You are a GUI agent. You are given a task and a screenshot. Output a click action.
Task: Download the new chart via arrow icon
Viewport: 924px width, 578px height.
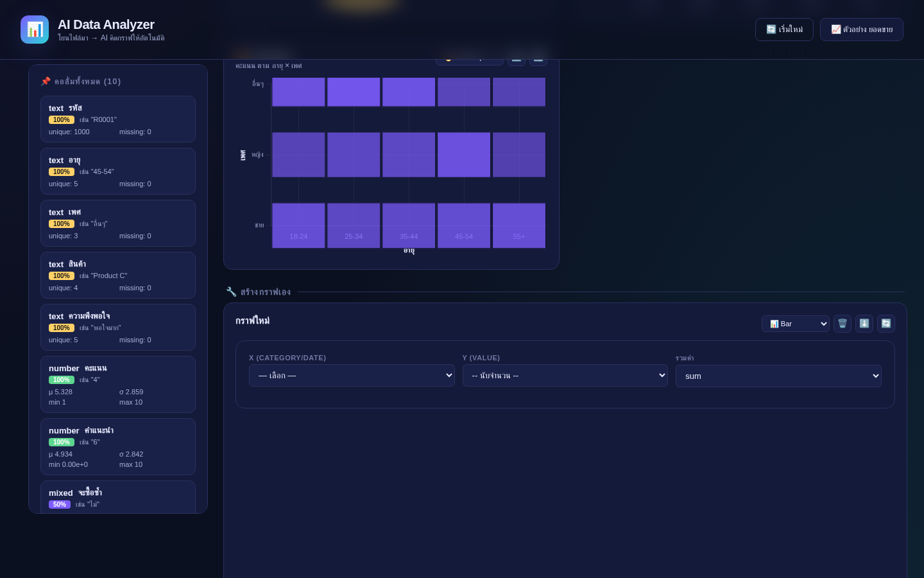point(864,324)
